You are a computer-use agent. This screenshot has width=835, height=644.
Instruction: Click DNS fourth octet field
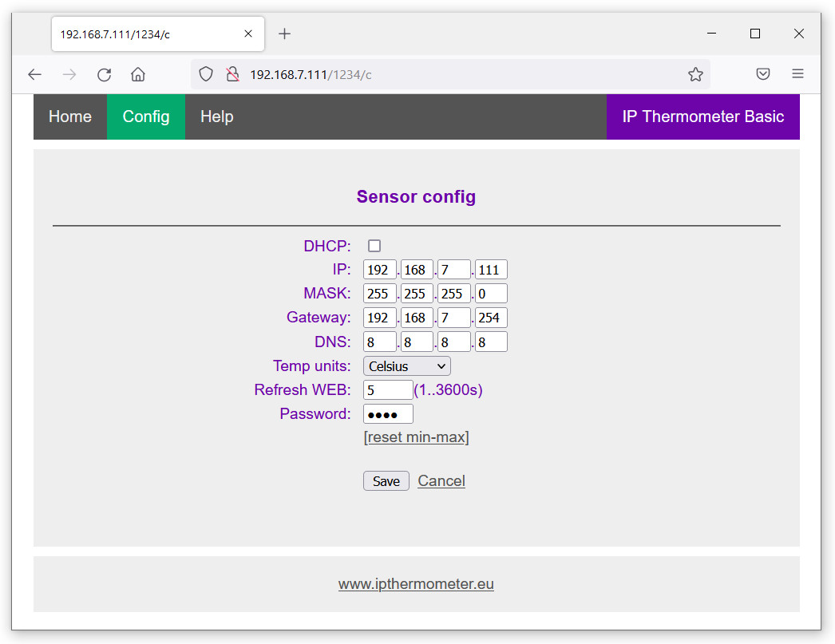pos(491,342)
